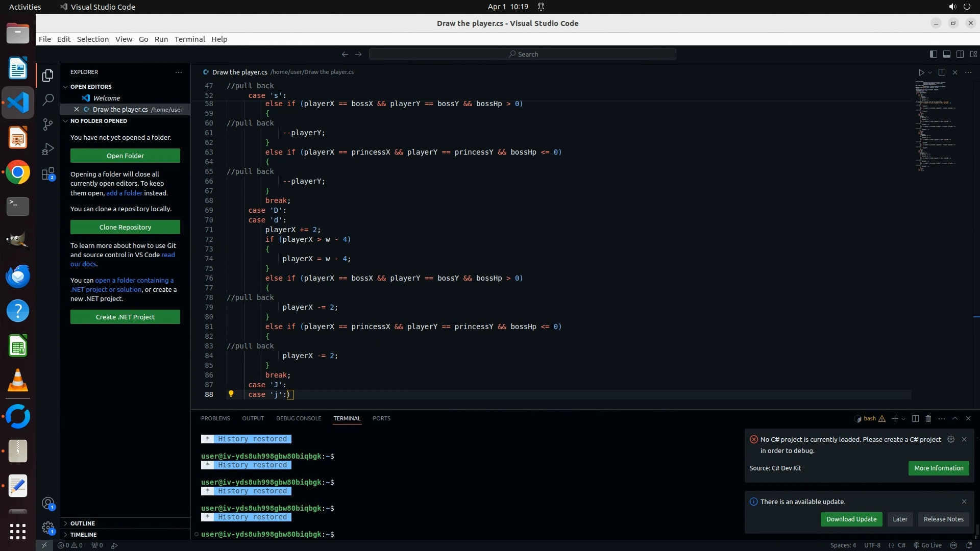The image size is (980, 551).
Task: Toggle primary side bar visibility
Action: [x=933, y=54]
